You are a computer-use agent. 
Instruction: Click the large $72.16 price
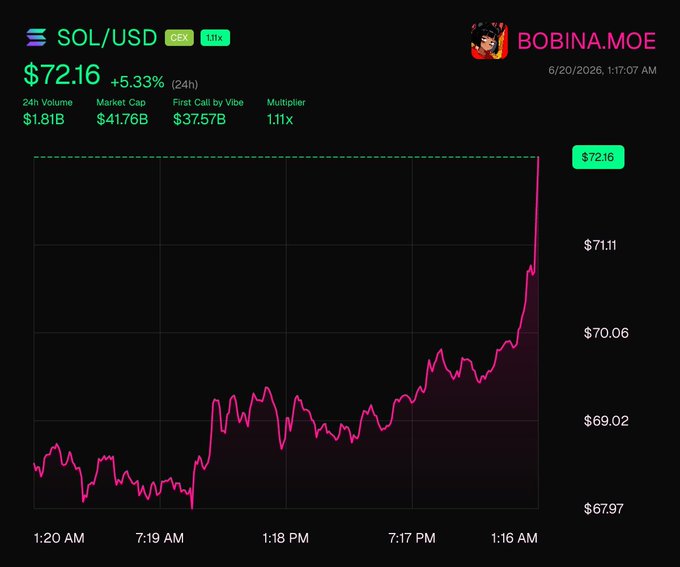pyautogui.click(x=62, y=74)
